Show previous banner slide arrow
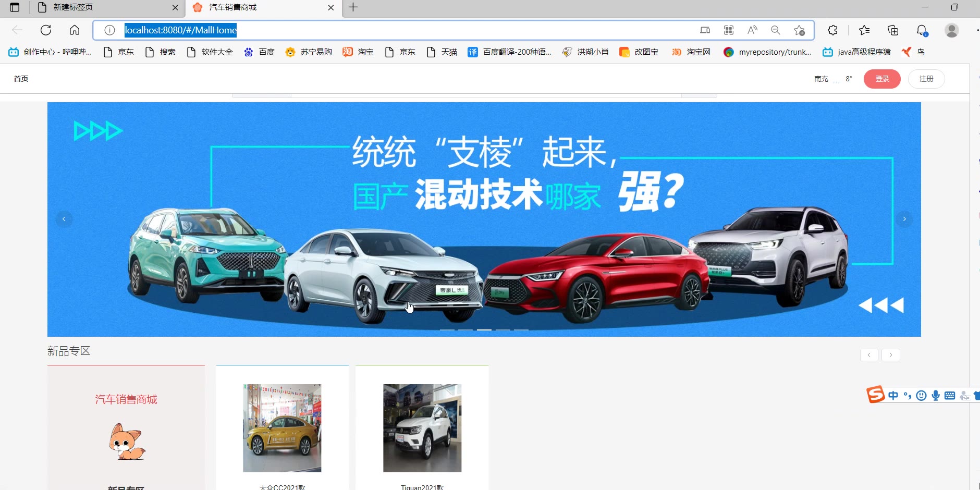This screenshot has width=980, height=490. pyautogui.click(x=64, y=219)
